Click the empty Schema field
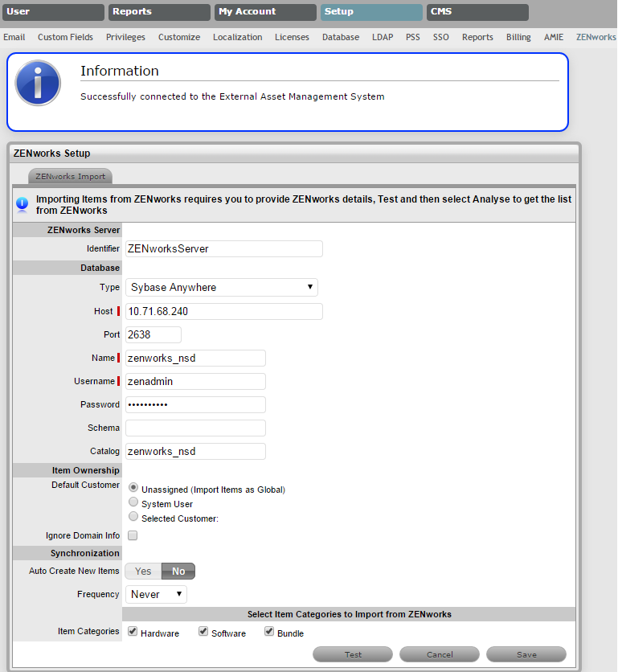Viewport: 618px width, 672px height. pyautogui.click(x=195, y=428)
